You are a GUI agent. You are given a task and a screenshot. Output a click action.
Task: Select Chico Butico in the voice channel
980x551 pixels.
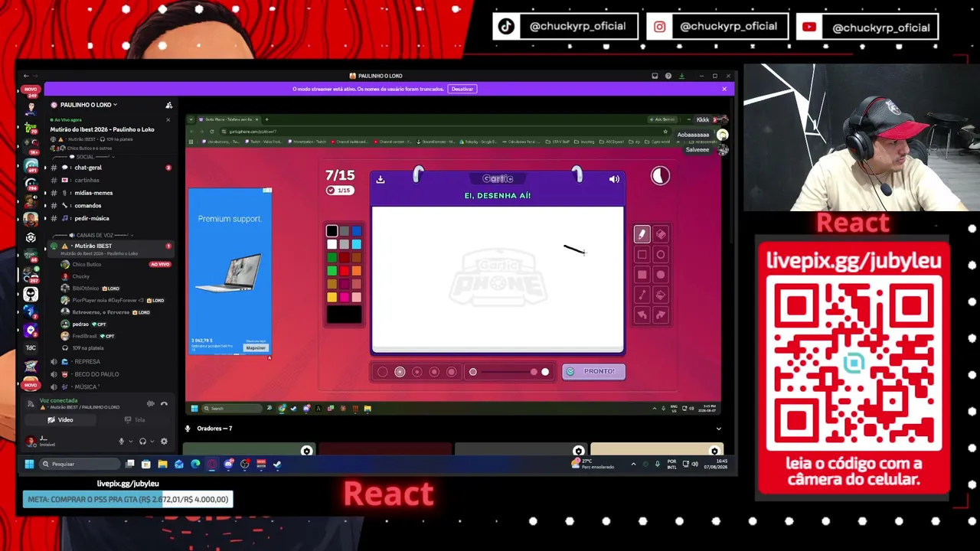tap(87, 264)
